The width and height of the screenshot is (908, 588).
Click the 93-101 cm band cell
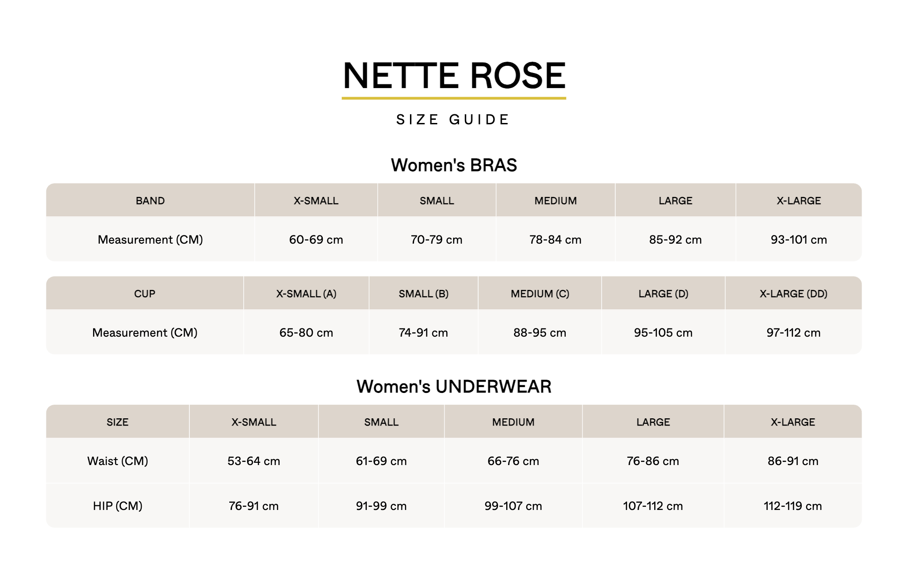pyautogui.click(x=799, y=240)
